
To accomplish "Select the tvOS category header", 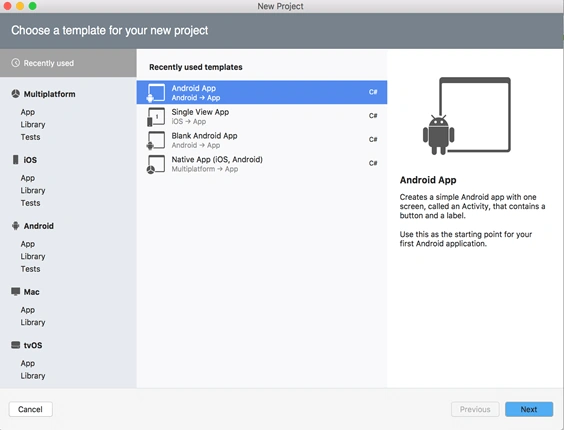I will (33, 345).
